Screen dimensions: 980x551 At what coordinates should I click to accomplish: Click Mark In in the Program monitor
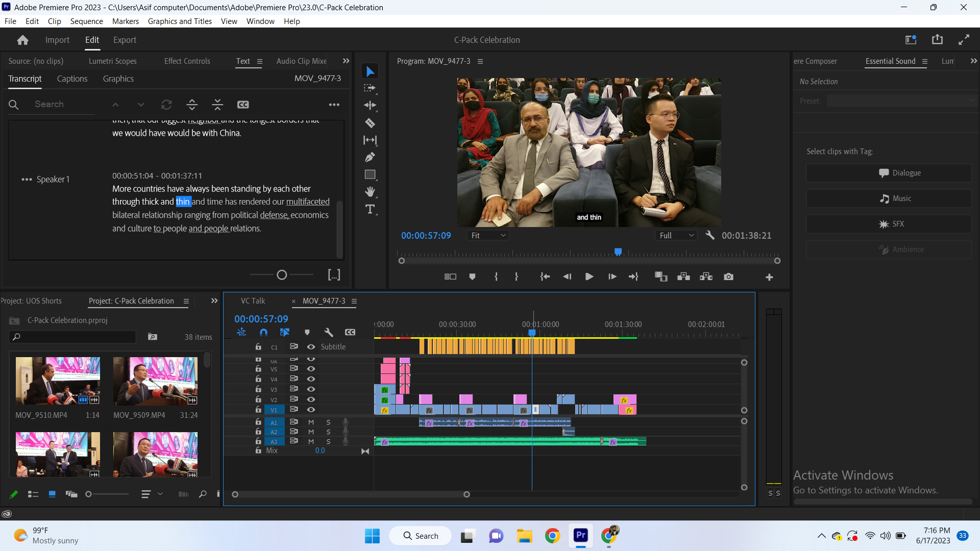[496, 277]
